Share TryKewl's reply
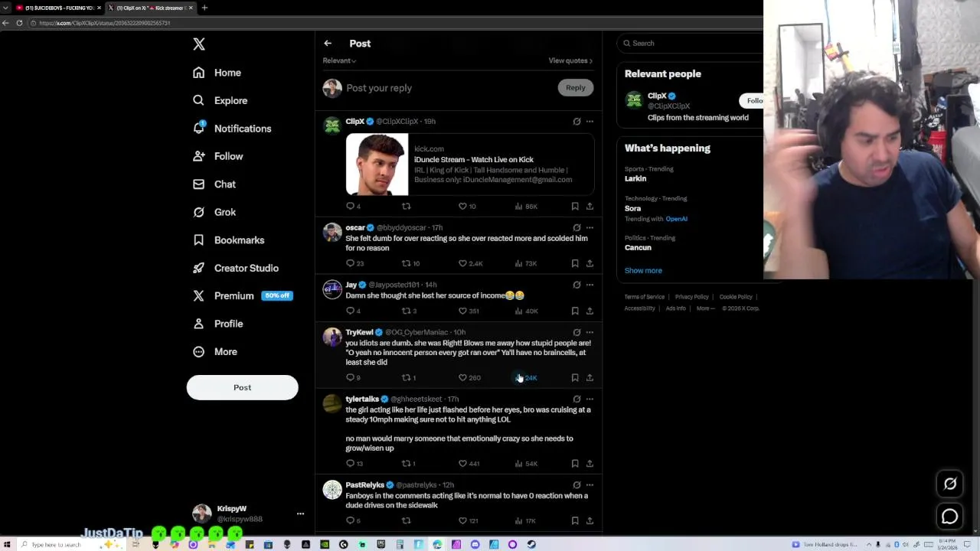The height and width of the screenshot is (551, 980). point(590,378)
